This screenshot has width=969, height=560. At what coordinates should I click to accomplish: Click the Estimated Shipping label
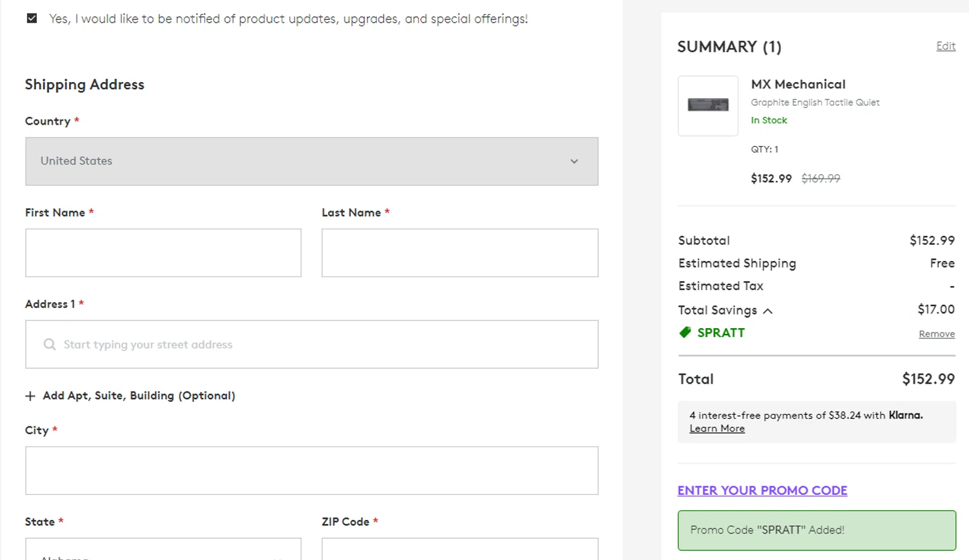tap(737, 264)
